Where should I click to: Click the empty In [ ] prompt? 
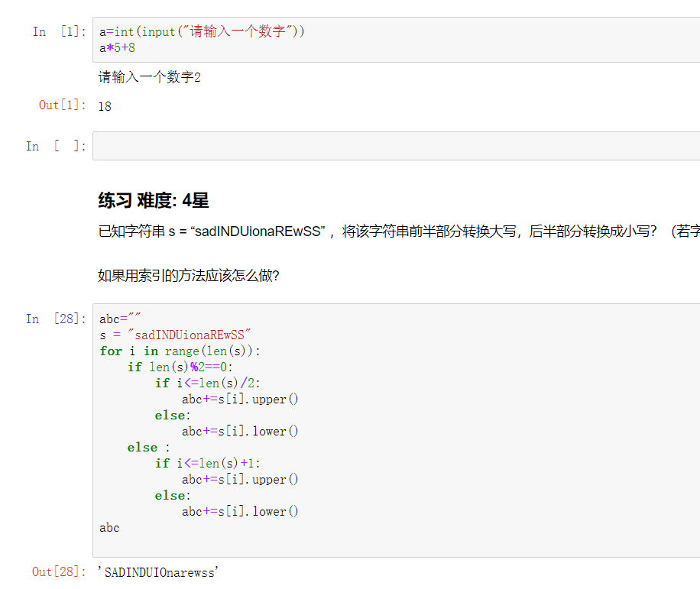pyautogui.click(x=56, y=146)
